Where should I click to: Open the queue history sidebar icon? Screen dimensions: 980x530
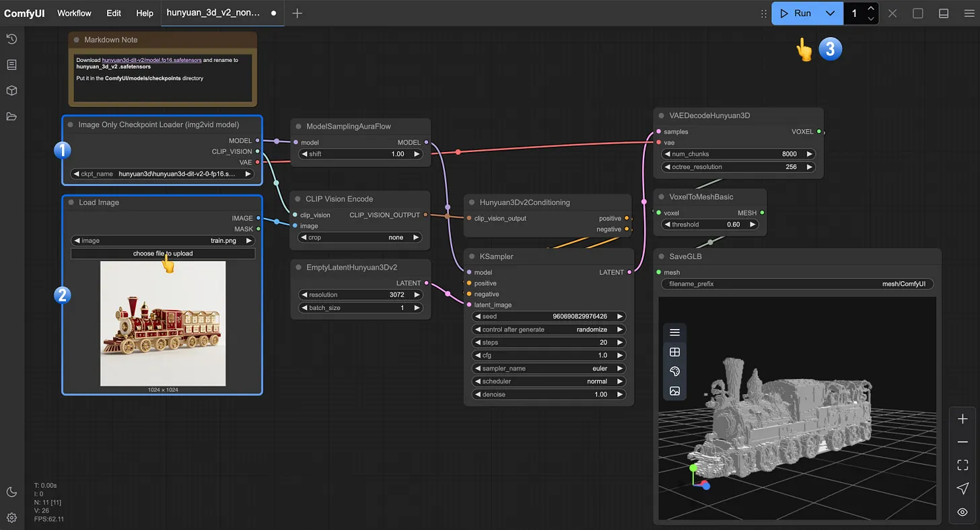click(11, 39)
